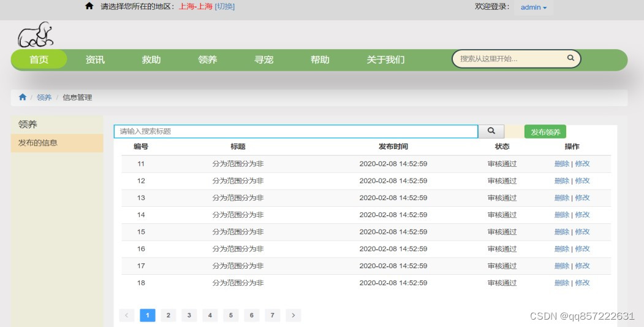The height and width of the screenshot is (327, 644).
Task: Click the magnifier in the green navbar search
Action: (570, 58)
